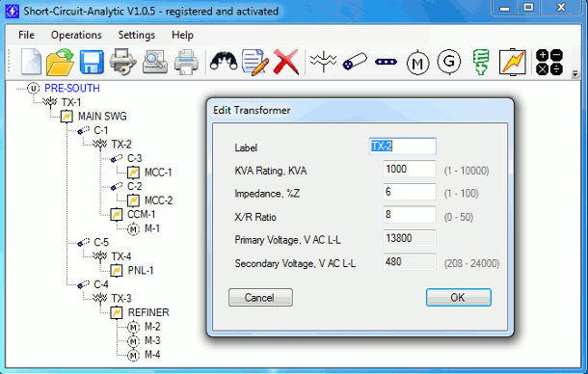Click the Impedance %Z input field
This screenshot has width=588, height=374.
pos(409,192)
